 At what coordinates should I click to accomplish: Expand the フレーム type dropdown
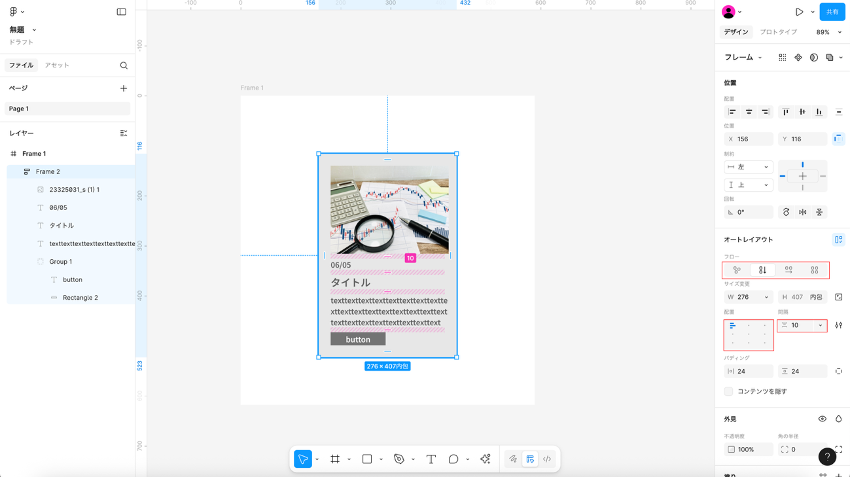[744, 57]
